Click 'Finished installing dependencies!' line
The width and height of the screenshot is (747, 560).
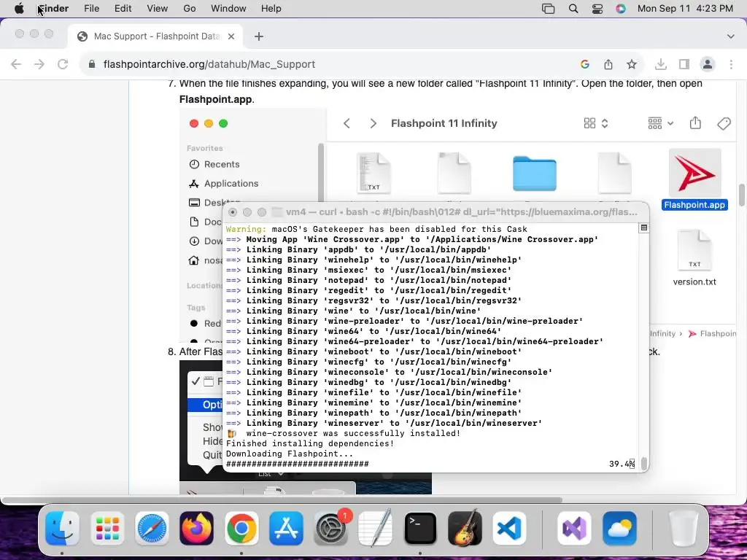coord(310,443)
